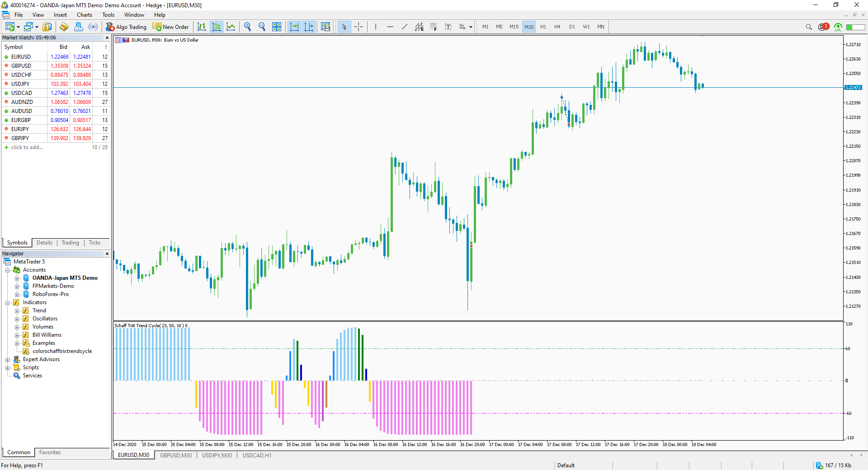Collapse the Accounts tree in Navigator
868x470 pixels.
pos(8,270)
